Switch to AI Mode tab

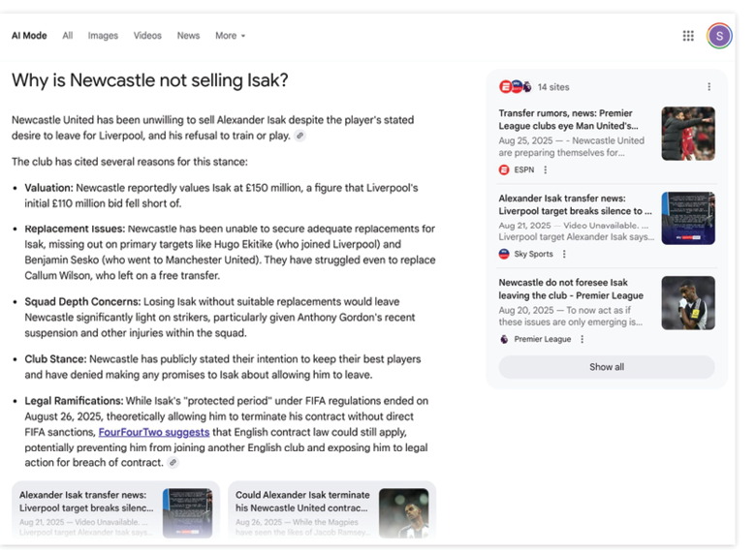(29, 36)
